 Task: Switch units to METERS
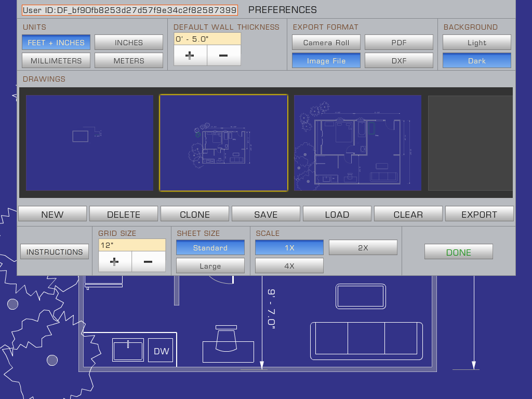pos(129,61)
